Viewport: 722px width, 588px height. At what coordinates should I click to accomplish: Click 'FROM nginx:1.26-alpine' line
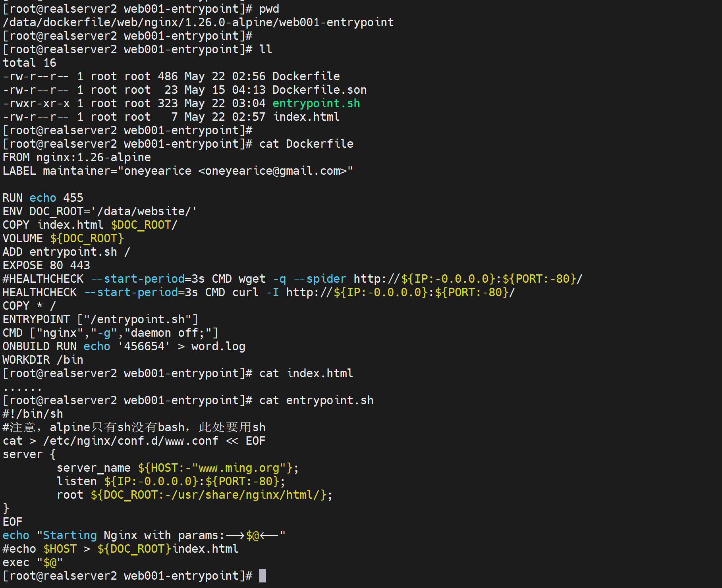[77, 157]
